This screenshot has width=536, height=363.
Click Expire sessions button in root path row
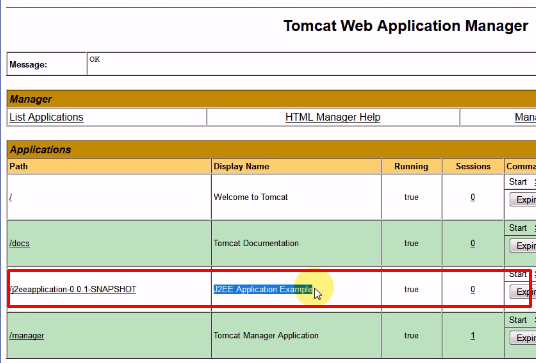pyautogui.click(x=523, y=199)
